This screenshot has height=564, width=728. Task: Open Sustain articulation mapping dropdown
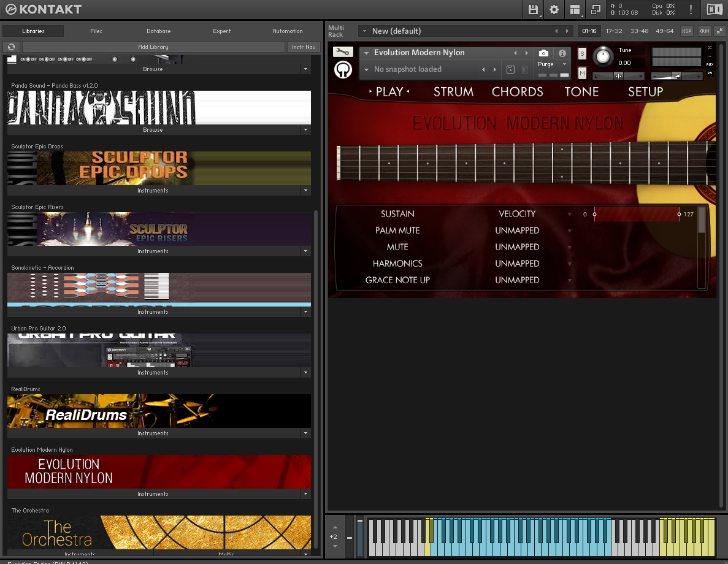(570, 214)
